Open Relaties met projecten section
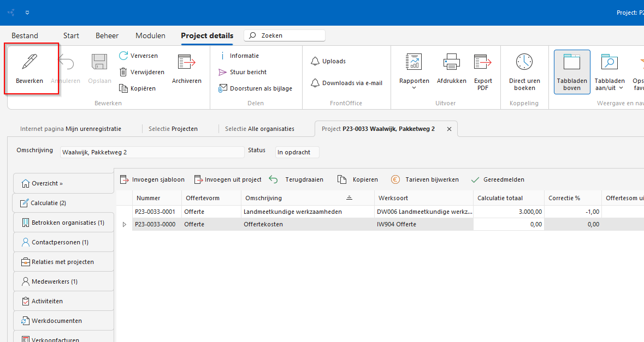This screenshot has height=342, width=644. 64,262
